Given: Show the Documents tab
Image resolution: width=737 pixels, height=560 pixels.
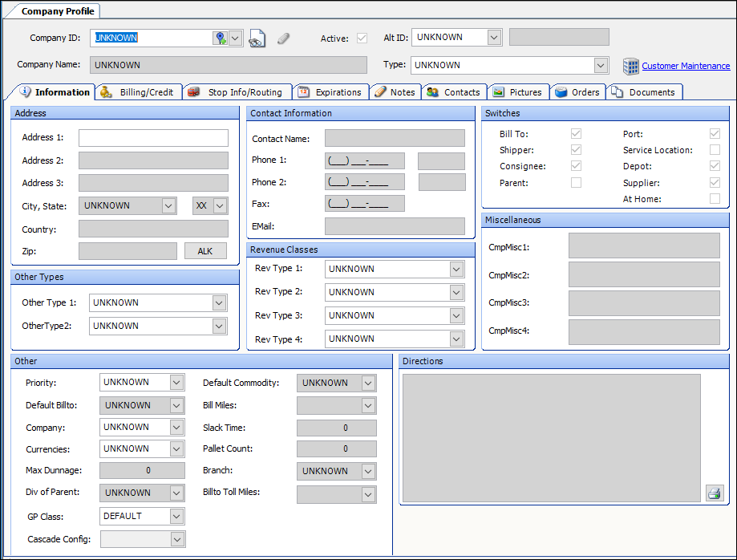Looking at the screenshot, I should 644,92.
